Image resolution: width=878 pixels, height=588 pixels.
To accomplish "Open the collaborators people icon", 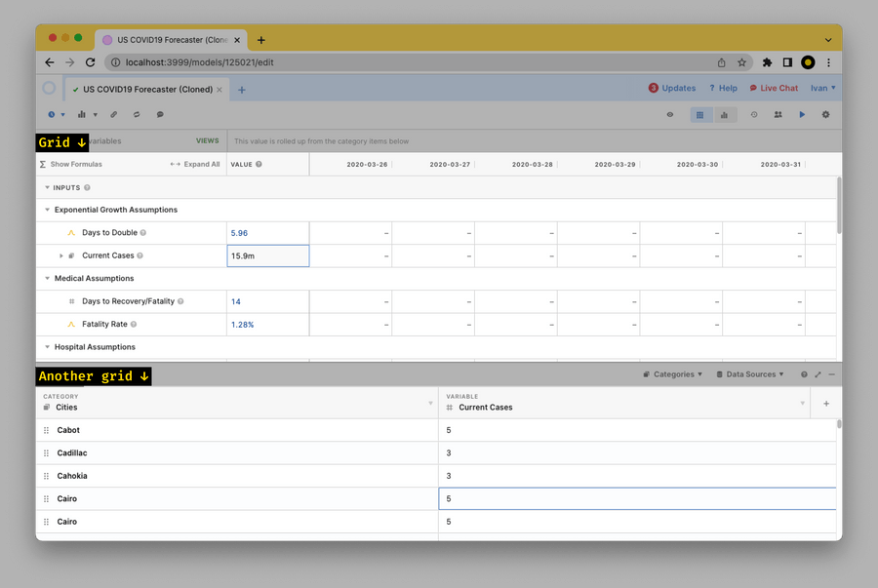I will coord(778,115).
